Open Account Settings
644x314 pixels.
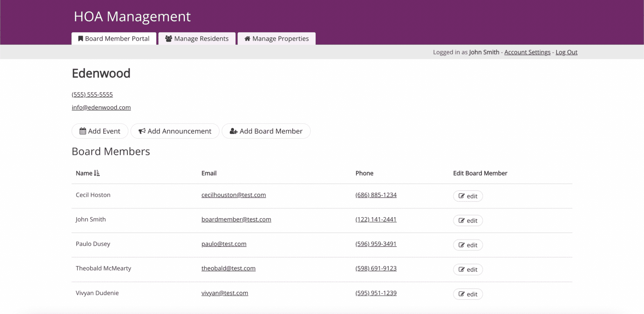pos(527,52)
